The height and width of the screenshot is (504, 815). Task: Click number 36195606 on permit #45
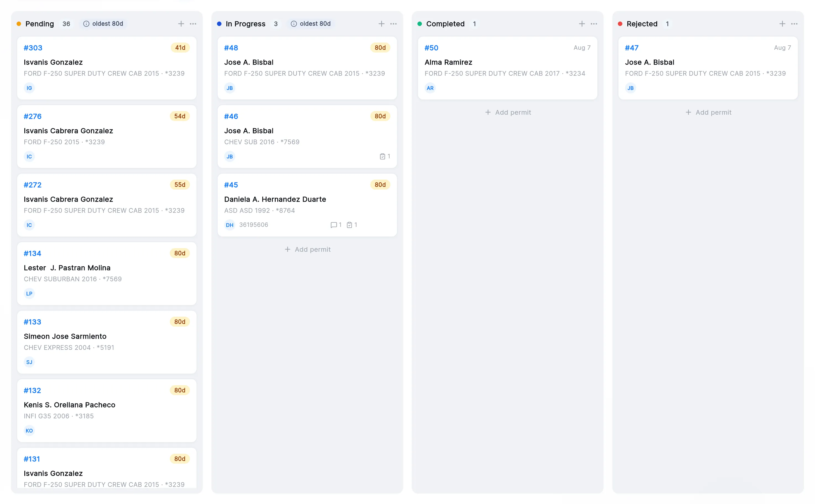tap(254, 225)
